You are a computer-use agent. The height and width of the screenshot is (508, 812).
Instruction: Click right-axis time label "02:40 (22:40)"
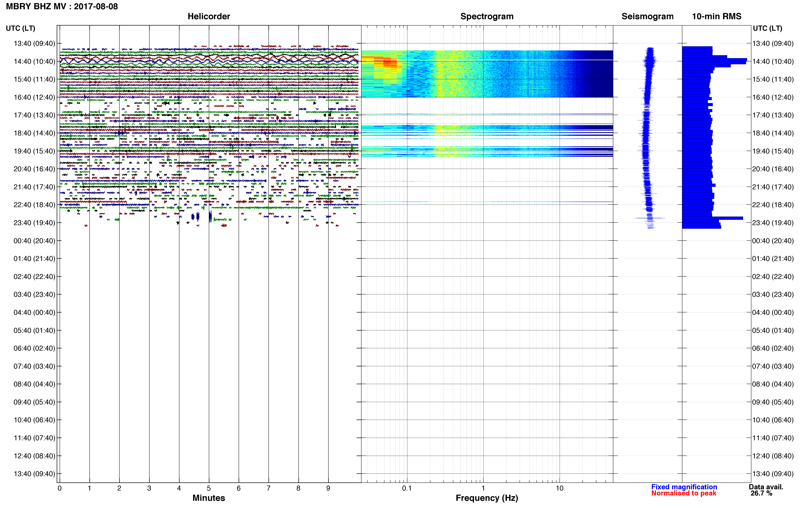point(773,277)
